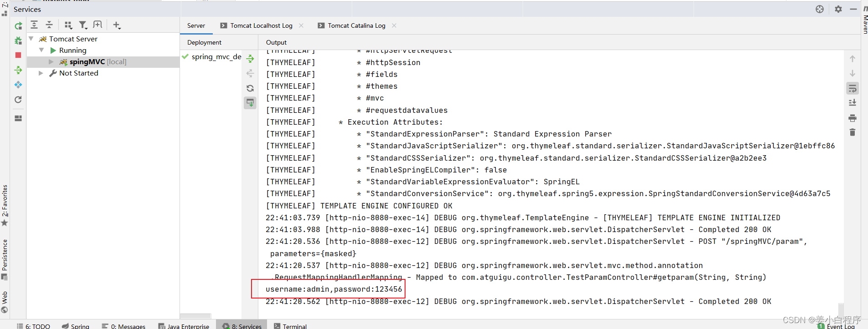This screenshot has height=329, width=868.
Task: Open Maven side panel
Action: 865,20
